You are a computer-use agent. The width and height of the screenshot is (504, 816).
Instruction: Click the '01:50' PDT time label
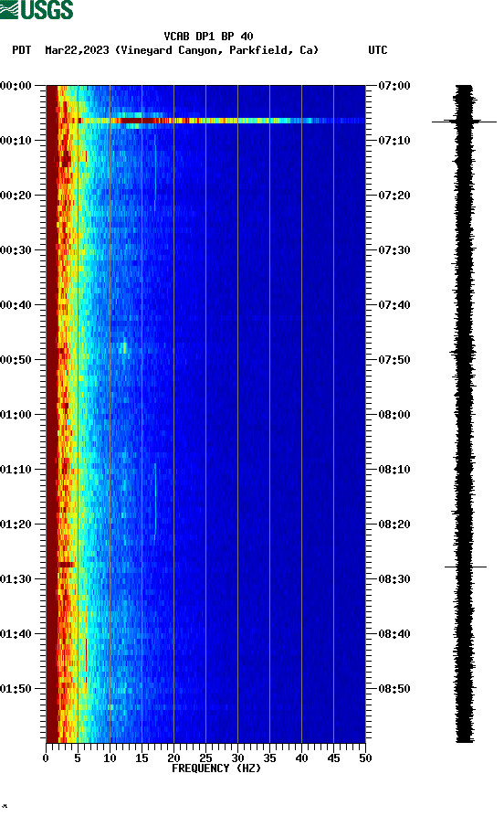16,688
